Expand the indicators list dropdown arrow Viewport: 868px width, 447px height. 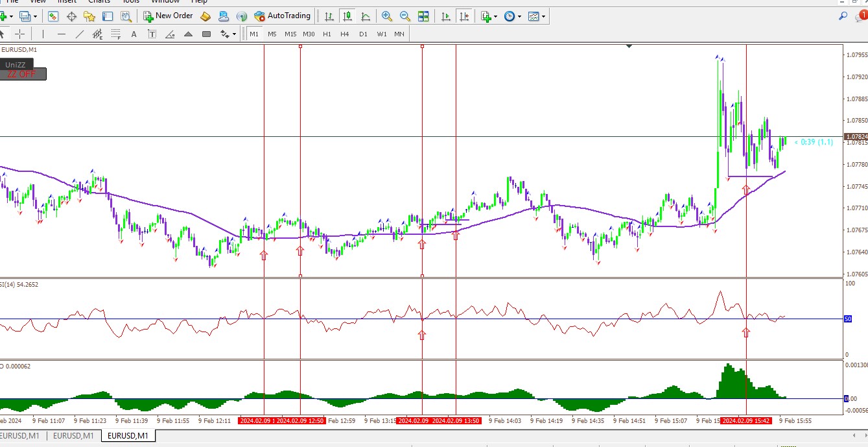496,16
